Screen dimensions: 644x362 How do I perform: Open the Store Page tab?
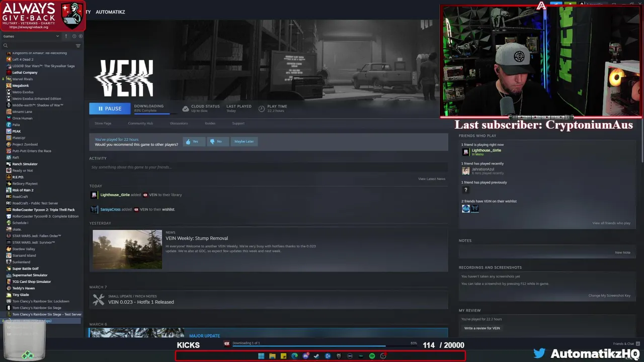[x=103, y=123]
